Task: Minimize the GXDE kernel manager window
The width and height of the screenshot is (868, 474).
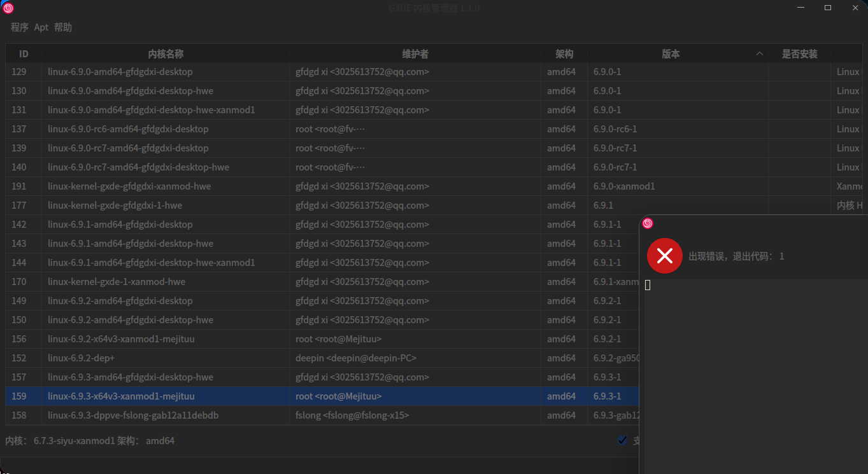Action: [800, 8]
